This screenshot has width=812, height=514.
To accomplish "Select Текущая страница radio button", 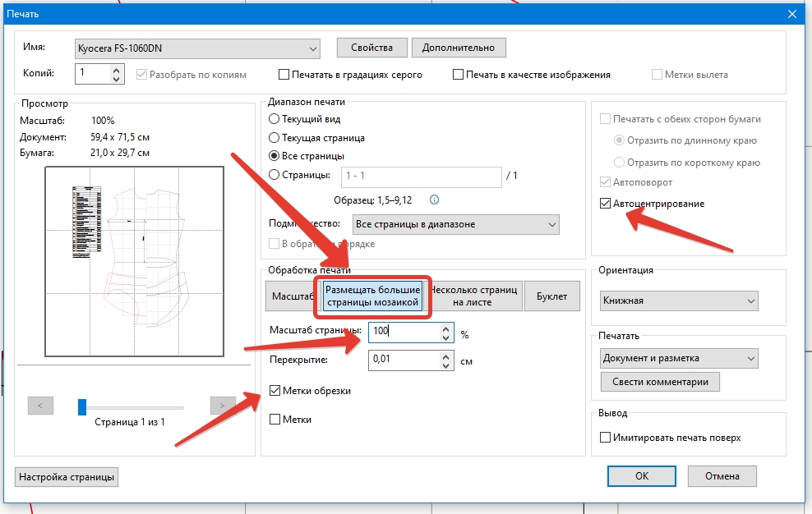I will 275,138.
